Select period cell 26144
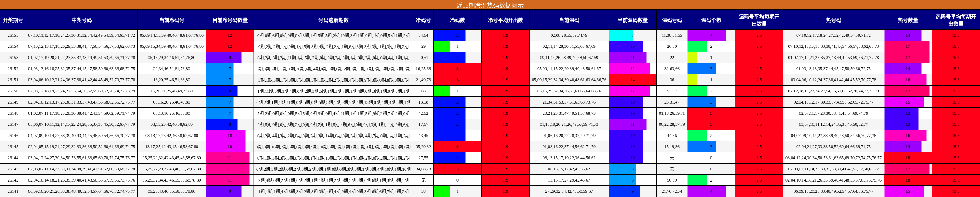The width and height of the screenshot is (980, 197). (x=13, y=158)
